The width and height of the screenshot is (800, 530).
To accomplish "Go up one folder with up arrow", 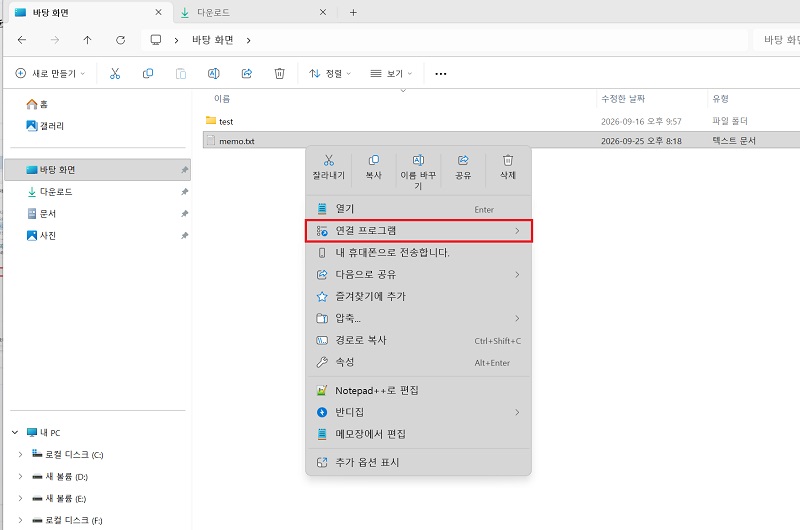I will 87,40.
